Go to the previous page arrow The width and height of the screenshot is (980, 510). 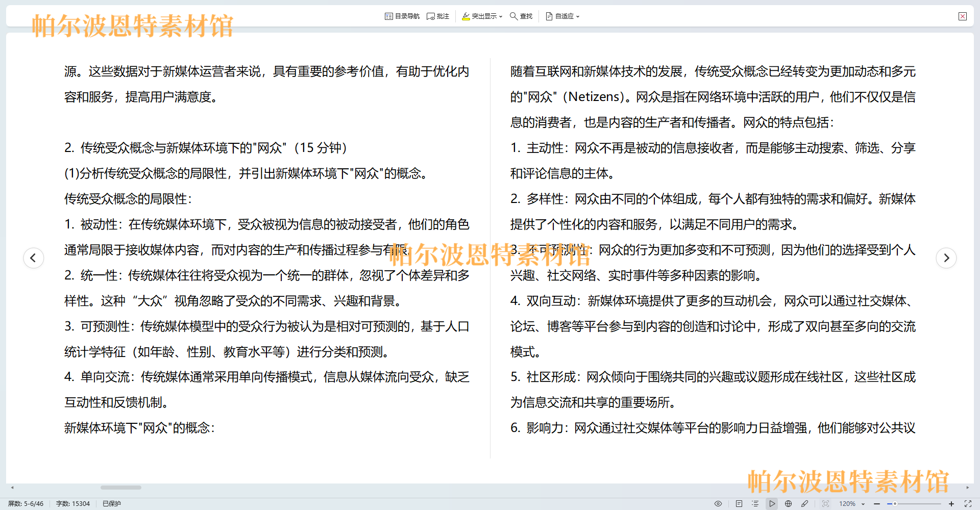33,258
